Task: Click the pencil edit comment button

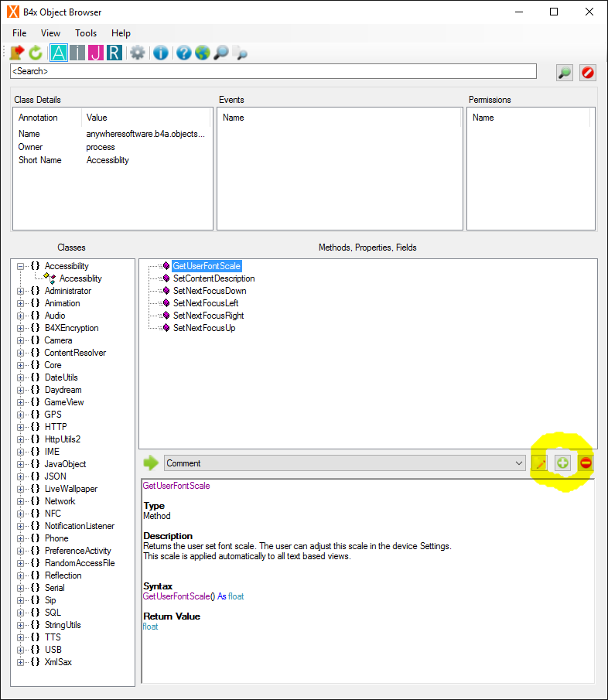Action: point(540,463)
